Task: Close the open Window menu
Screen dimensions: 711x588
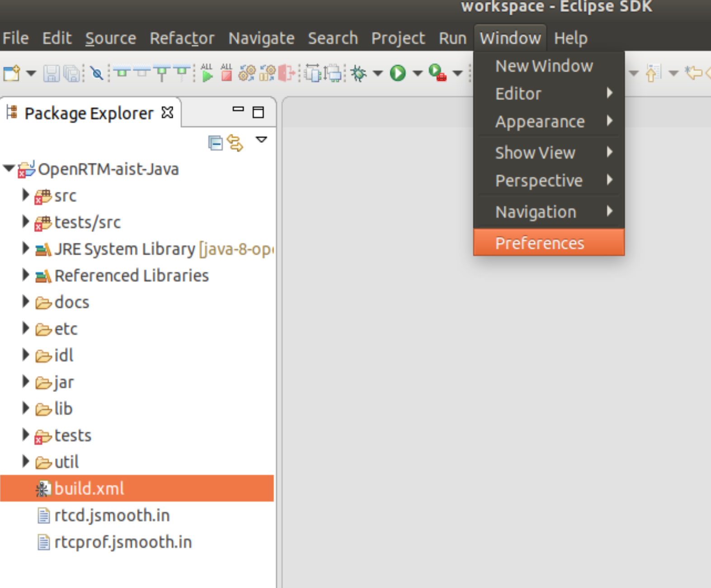Action: click(x=510, y=38)
